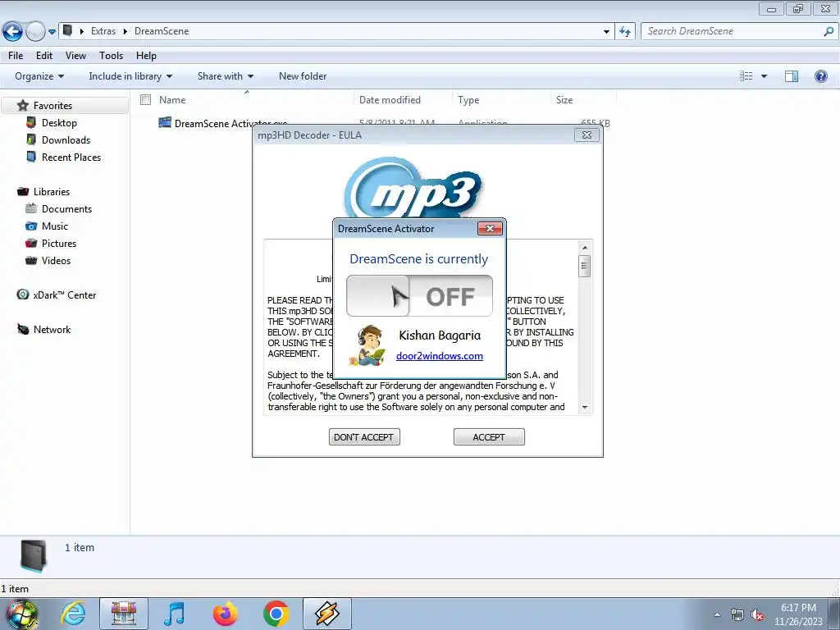
Task: Show hidden tray icons arrow
Action: tap(717, 614)
